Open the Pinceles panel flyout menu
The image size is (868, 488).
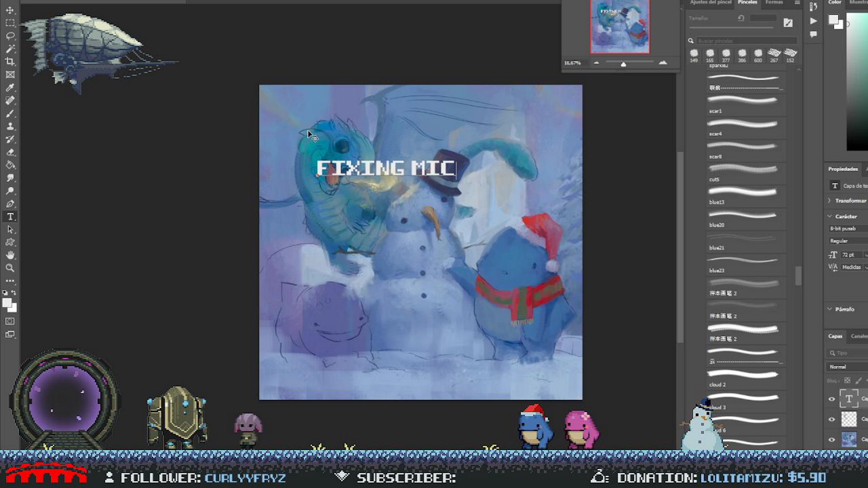[797, 3]
